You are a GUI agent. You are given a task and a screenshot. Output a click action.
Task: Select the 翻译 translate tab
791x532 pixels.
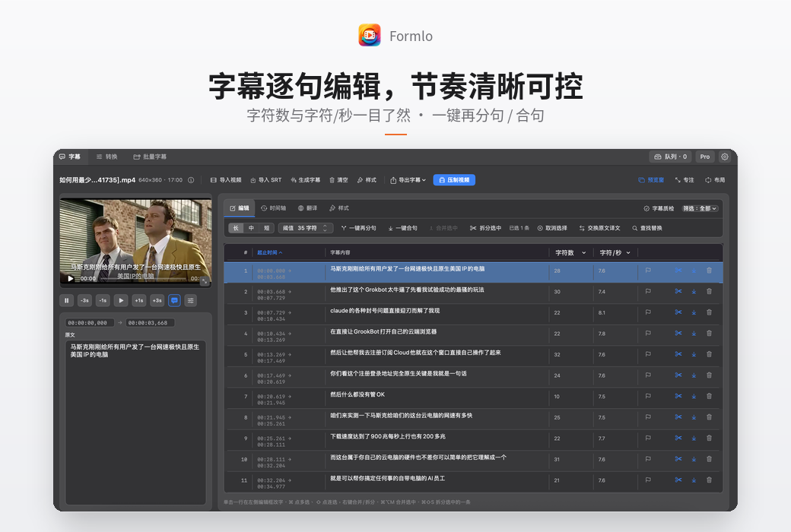308,208
